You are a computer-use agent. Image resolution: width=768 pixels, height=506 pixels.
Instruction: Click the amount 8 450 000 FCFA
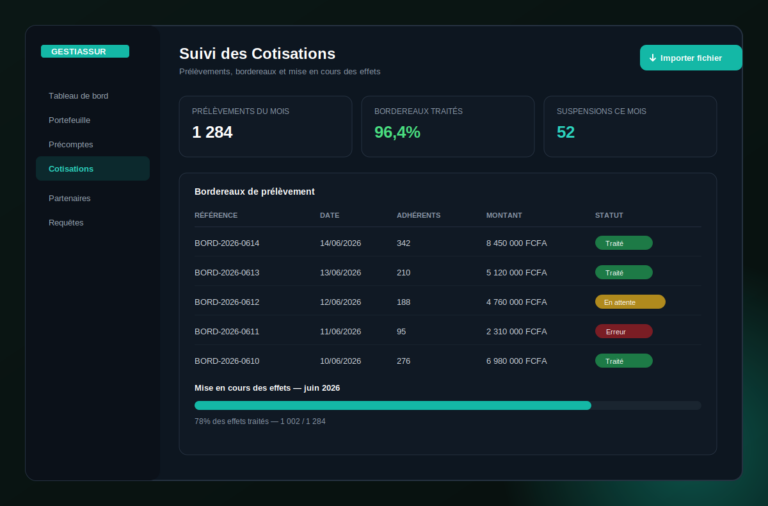pyautogui.click(x=516, y=243)
